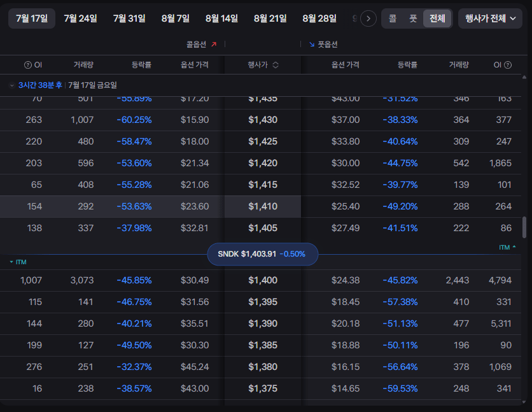The image size is (532, 412).
Task: Click the ITM marker on the left
Action: [x=18, y=262]
